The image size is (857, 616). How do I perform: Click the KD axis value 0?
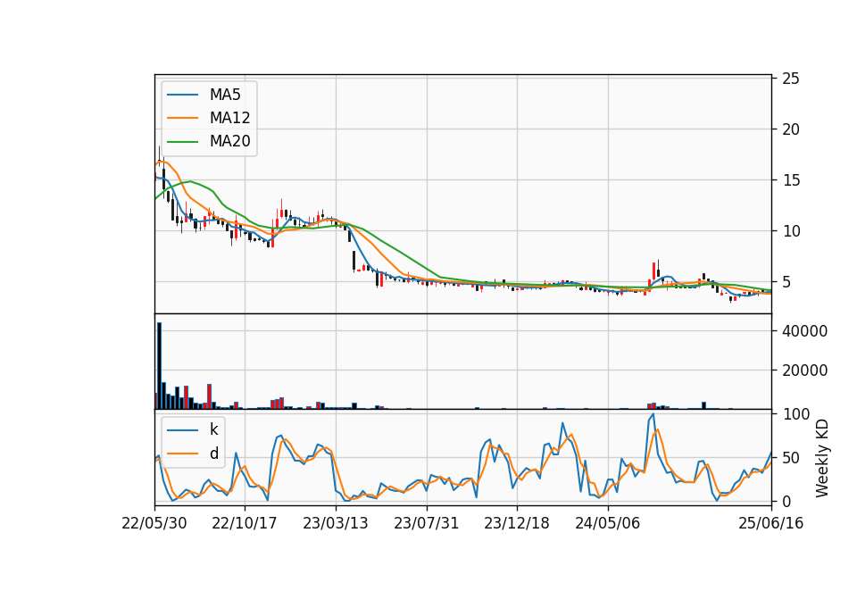click(x=786, y=501)
